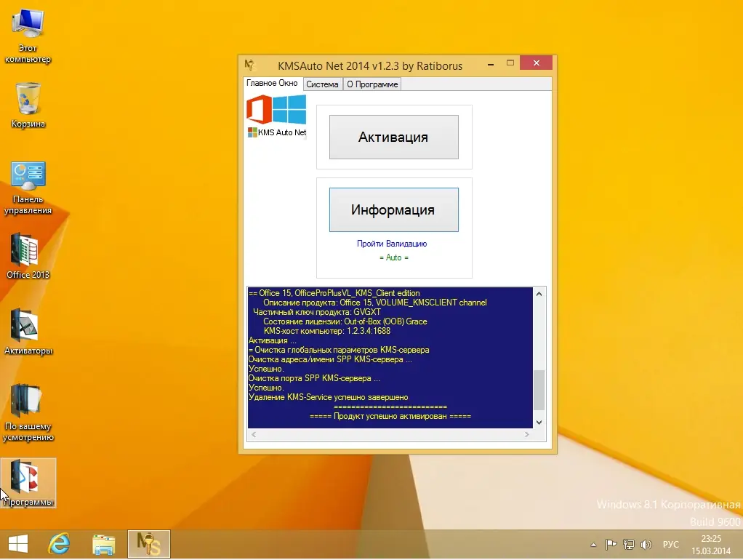This screenshot has height=560, width=743.
Task: Select the Активаторы desktop folder
Action: pos(28,332)
